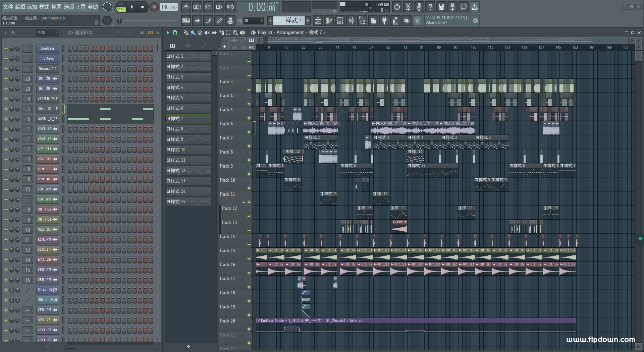Open the 线 snap dropdown
The width and height of the screenshot is (644, 352).
click(253, 21)
